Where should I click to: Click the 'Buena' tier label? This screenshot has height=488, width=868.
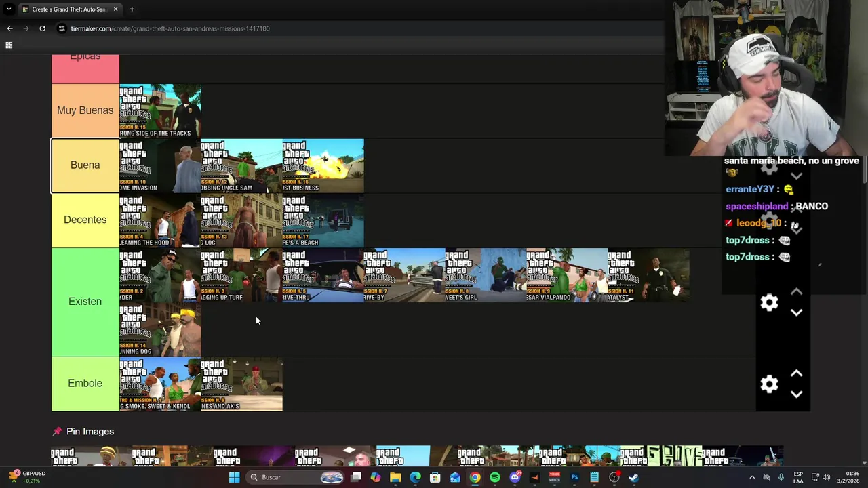point(85,165)
